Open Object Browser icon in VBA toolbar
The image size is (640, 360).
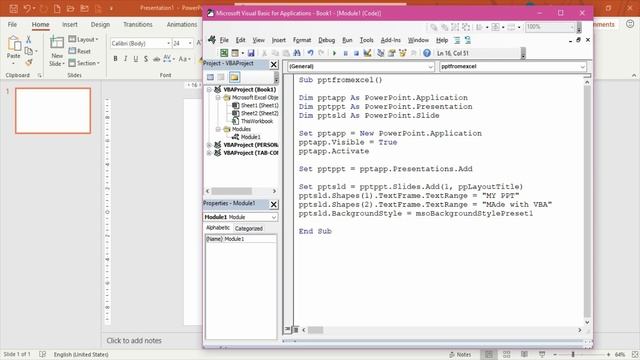click(x=402, y=53)
